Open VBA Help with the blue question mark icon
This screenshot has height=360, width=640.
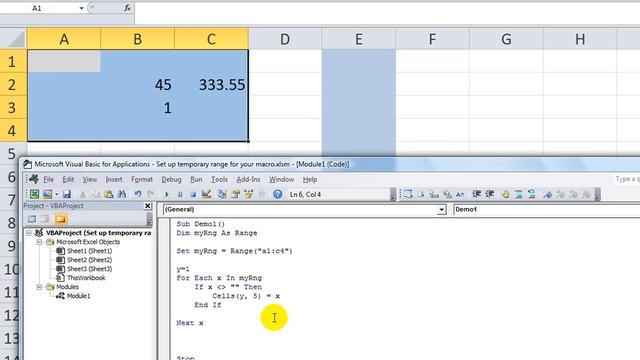coord(278,194)
